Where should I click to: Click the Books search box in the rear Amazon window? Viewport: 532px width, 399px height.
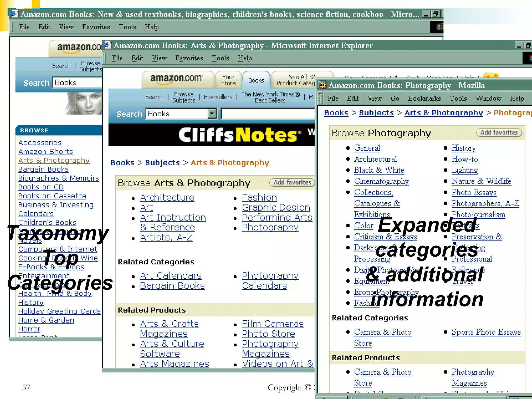point(77,83)
